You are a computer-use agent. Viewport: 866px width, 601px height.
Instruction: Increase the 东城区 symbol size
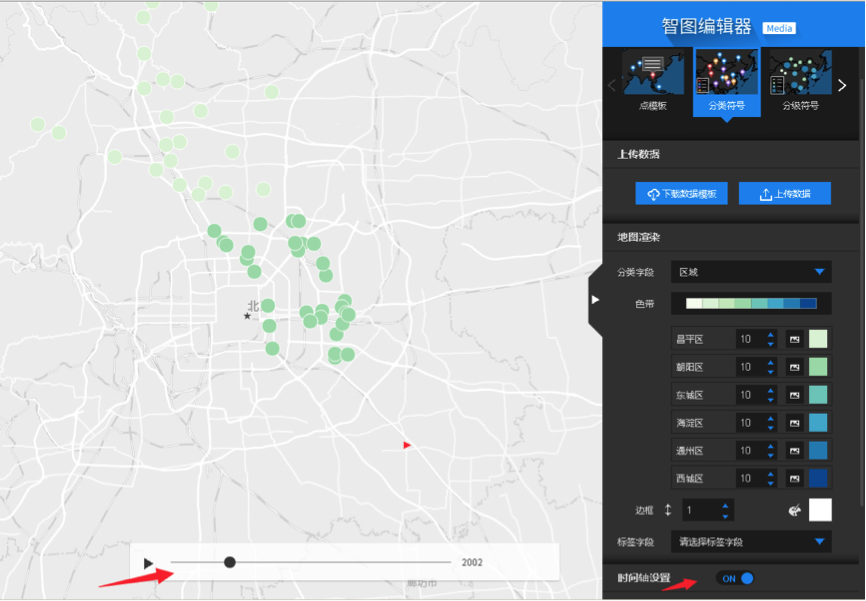pyautogui.click(x=770, y=391)
